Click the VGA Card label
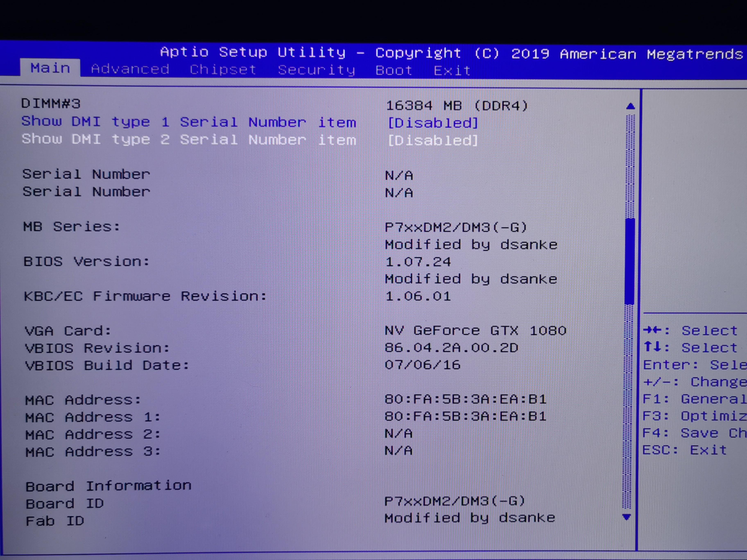The width and height of the screenshot is (747, 560). point(68,331)
